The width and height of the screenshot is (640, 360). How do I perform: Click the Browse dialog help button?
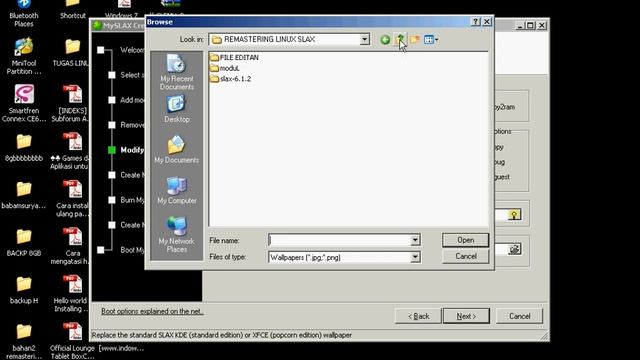(475, 22)
